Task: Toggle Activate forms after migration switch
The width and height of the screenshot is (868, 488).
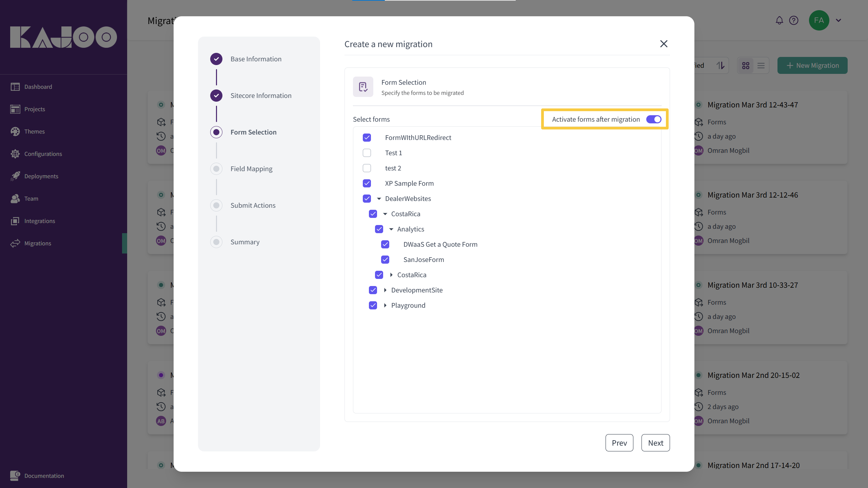Action: click(x=653, y=119)
